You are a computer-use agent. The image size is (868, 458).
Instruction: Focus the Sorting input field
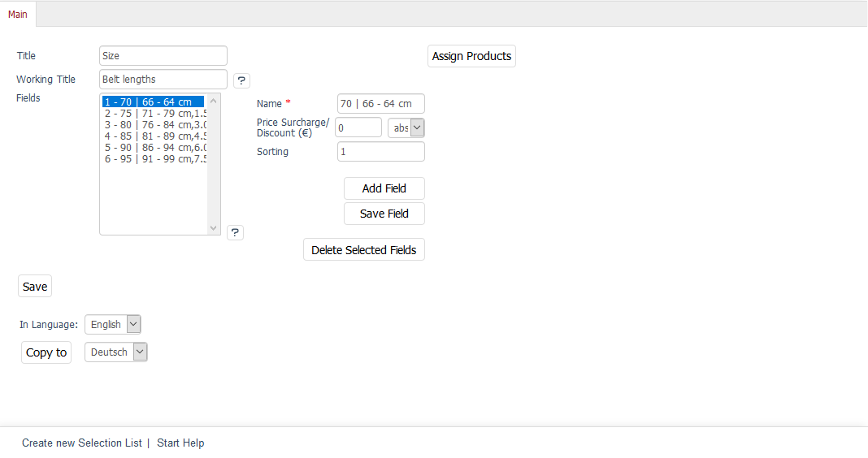[381, 152]
